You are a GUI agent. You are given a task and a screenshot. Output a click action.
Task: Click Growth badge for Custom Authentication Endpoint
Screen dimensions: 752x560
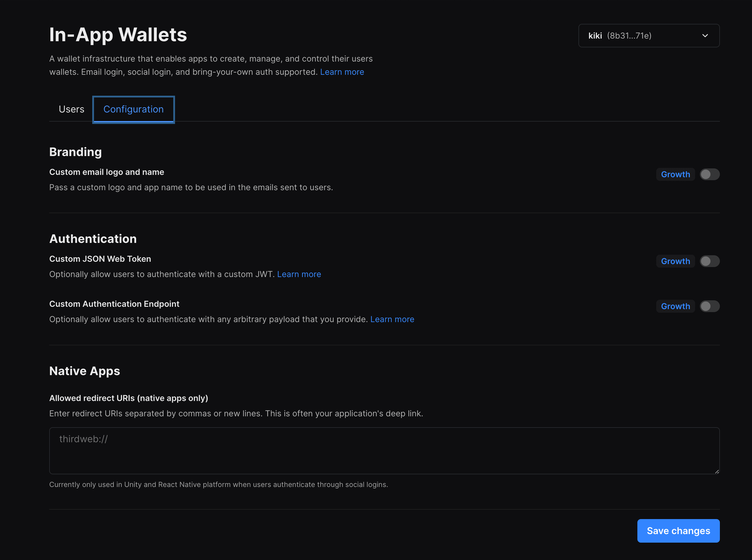675,306
